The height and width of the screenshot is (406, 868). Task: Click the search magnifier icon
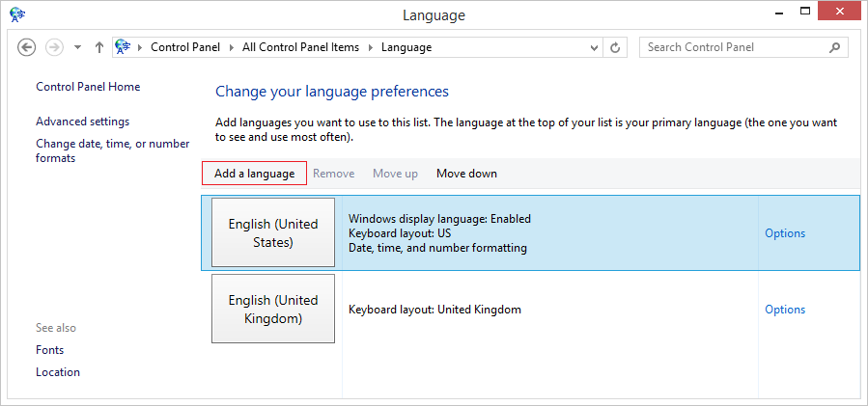click(x=834, y=47)
